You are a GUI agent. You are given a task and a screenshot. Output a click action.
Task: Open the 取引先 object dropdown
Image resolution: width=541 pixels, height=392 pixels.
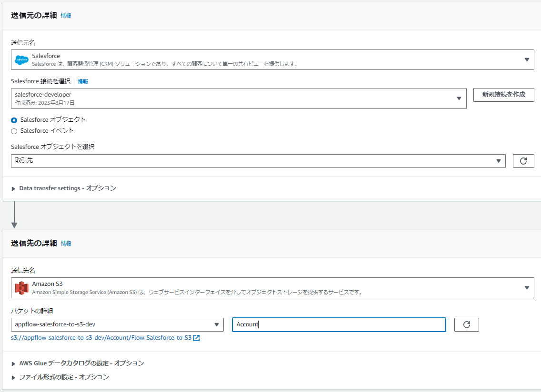[x=258, y=161]
